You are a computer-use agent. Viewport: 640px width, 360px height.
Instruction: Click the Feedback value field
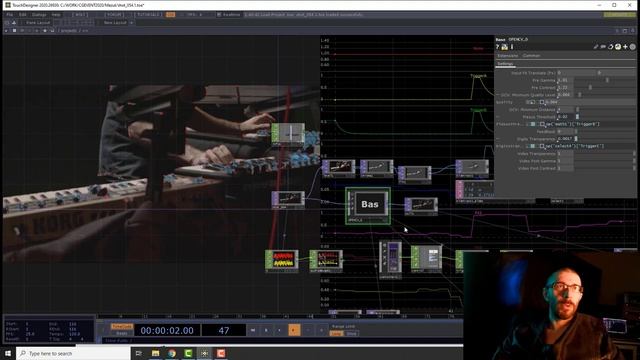coord(565,131)
